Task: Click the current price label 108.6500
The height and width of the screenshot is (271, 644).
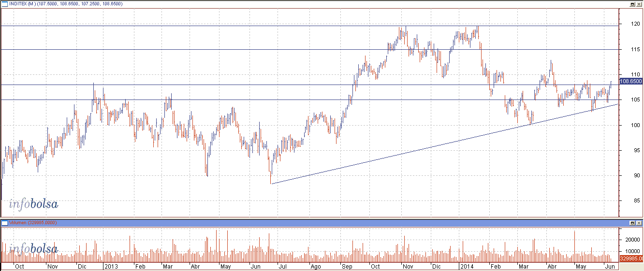Action: (631, 81)
